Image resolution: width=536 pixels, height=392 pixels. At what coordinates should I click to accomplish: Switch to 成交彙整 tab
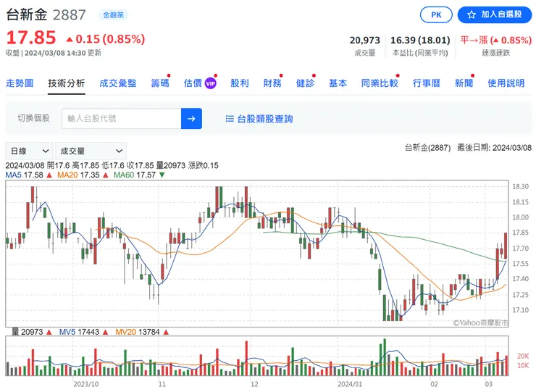tap(118, 83)
